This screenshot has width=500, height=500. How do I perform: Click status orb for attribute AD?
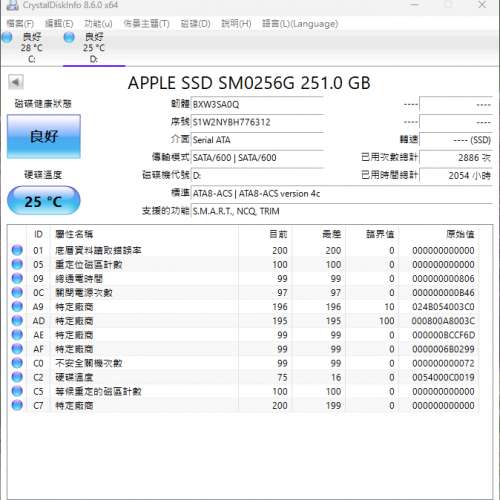point(17,320)
